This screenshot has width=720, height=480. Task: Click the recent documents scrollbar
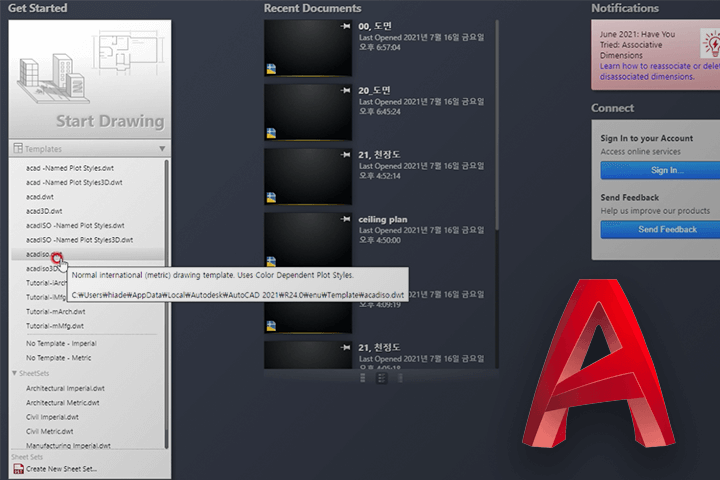[497, 125]
